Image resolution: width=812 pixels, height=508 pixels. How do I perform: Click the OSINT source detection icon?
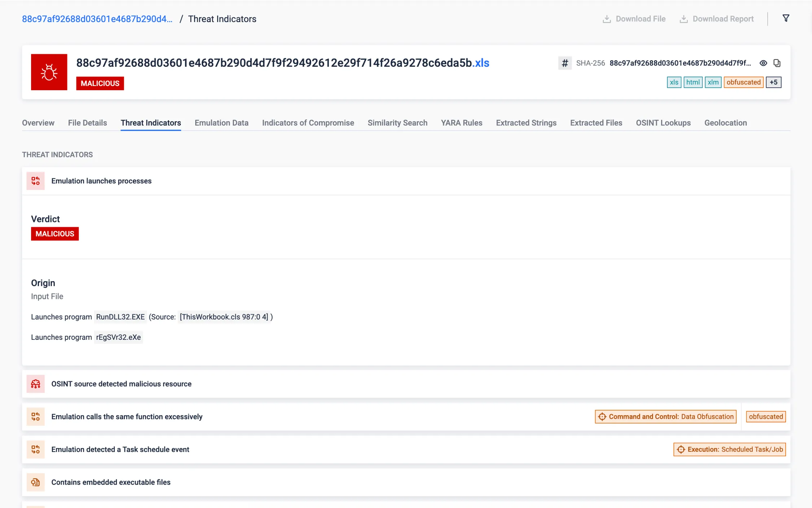(35, 384)
